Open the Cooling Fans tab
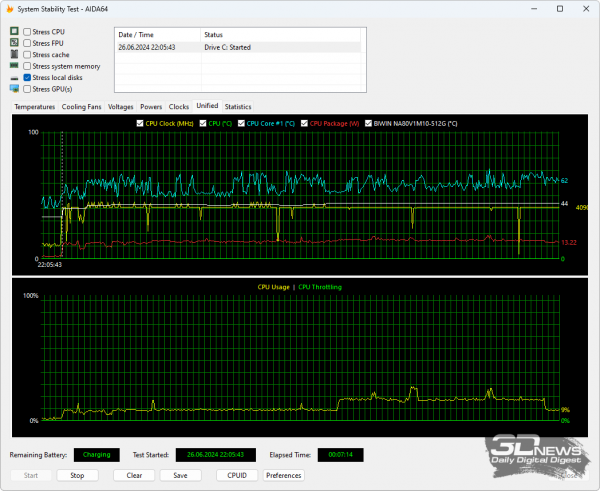The image size is (600, 491). pos(81,106)
